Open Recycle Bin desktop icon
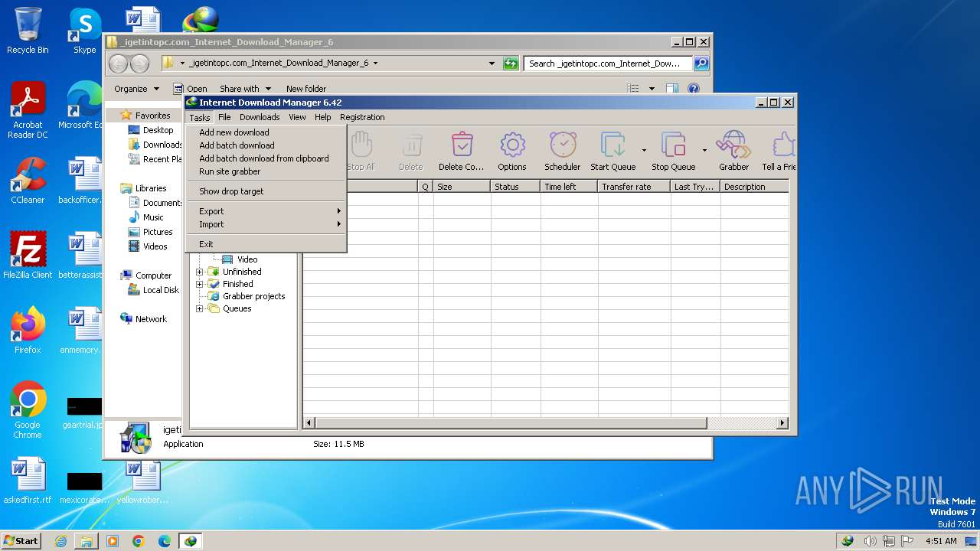The image size is (980, 551). pyautogui.click(x=28, y=31)
